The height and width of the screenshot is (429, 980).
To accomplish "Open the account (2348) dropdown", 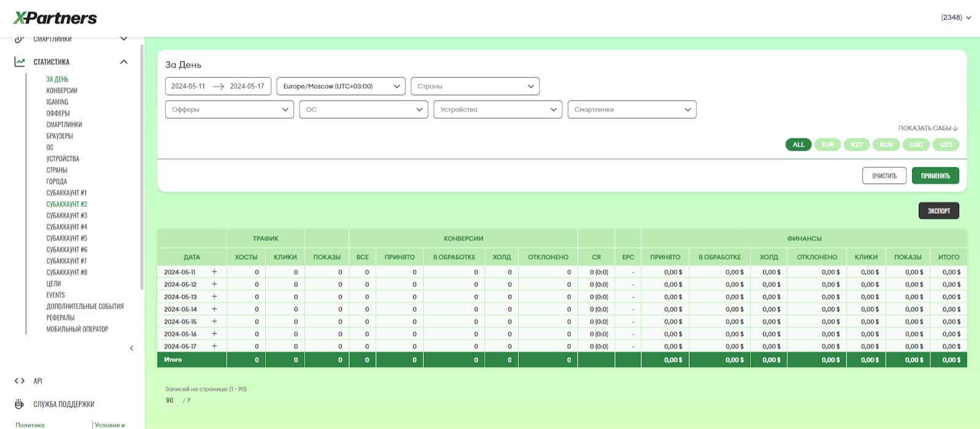I will point(956,18).
